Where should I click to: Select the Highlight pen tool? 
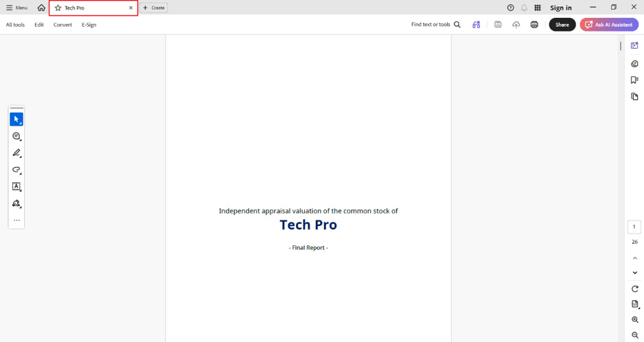click(16, 153)
